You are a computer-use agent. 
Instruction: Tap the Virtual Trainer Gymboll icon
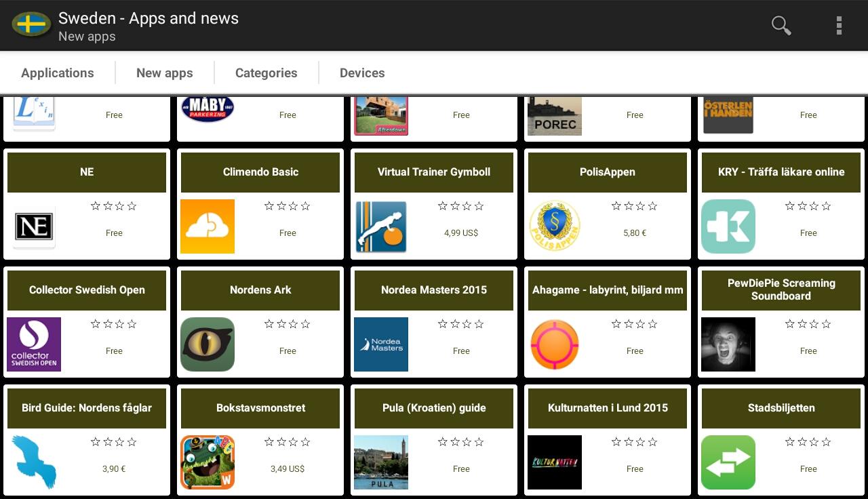coord(381,226)
